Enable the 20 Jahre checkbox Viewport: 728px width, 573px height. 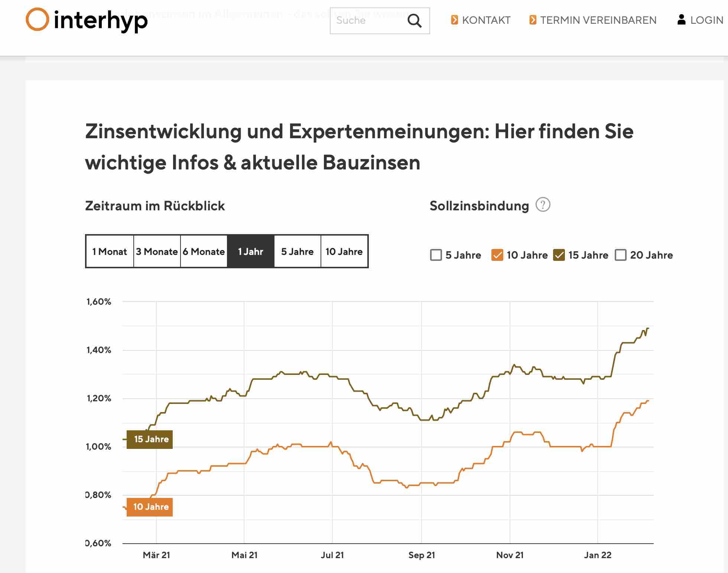coord(620,255)
